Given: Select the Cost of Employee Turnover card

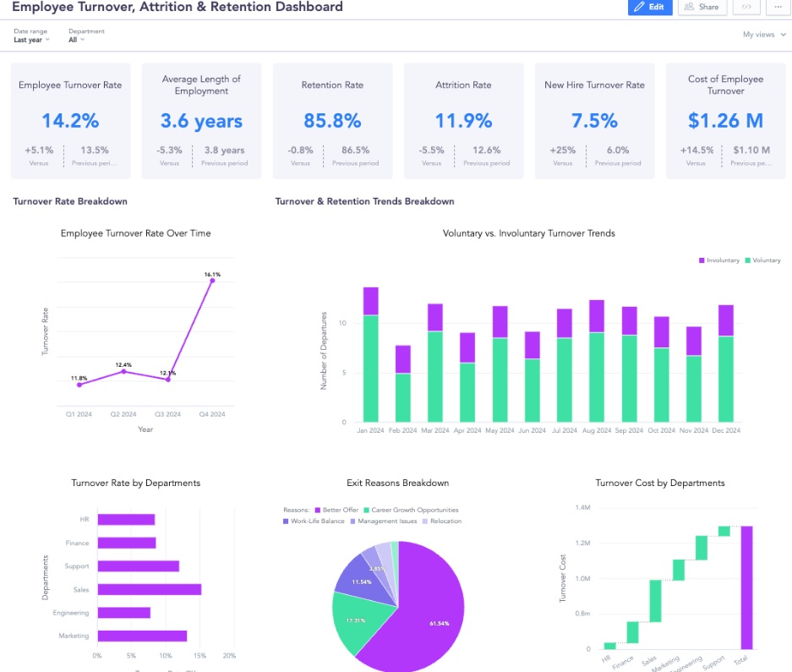Looking at the screenshot, I should 725,120.
